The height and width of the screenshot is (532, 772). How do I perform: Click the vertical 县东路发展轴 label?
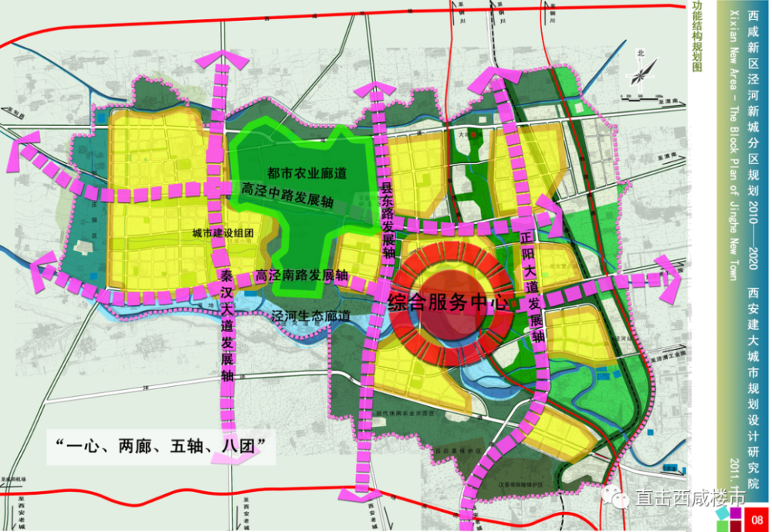[x=388, y=220]
